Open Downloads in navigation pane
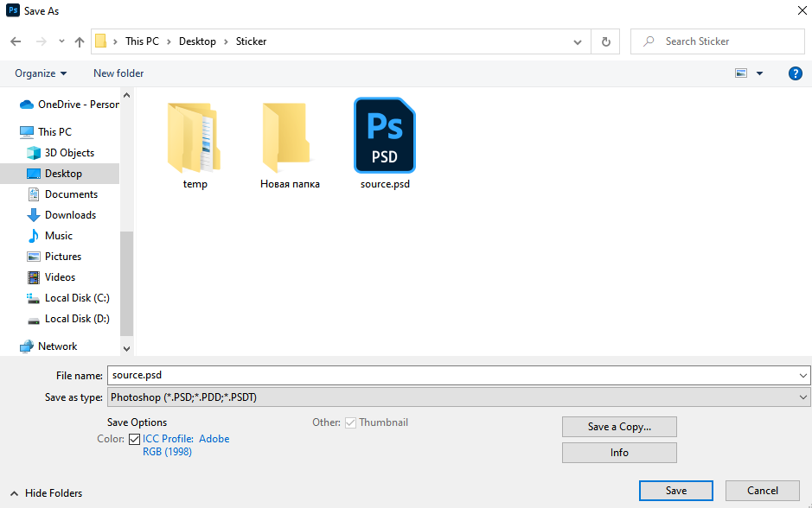 (x=61, y=214)
